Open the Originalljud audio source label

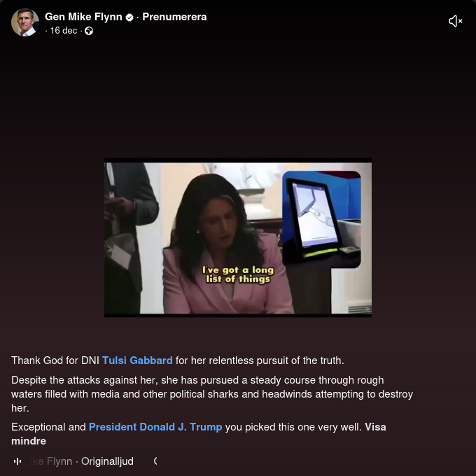pos(107,461)
